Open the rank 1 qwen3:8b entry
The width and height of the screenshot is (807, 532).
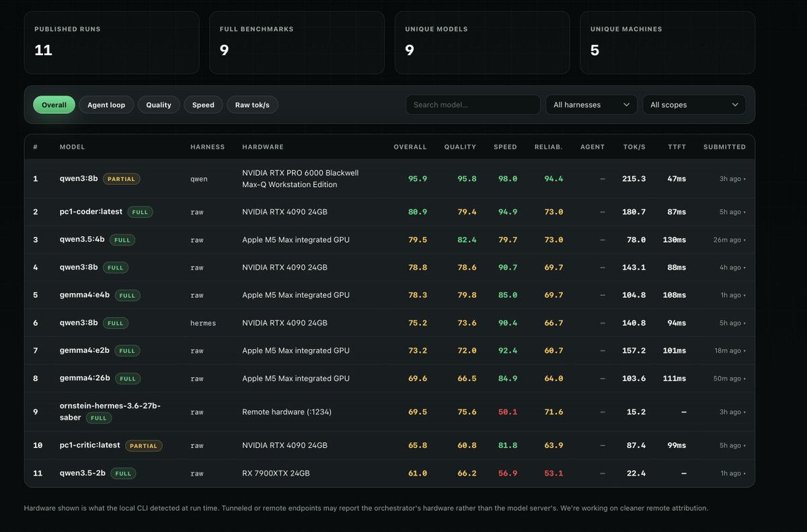[79, 178]
